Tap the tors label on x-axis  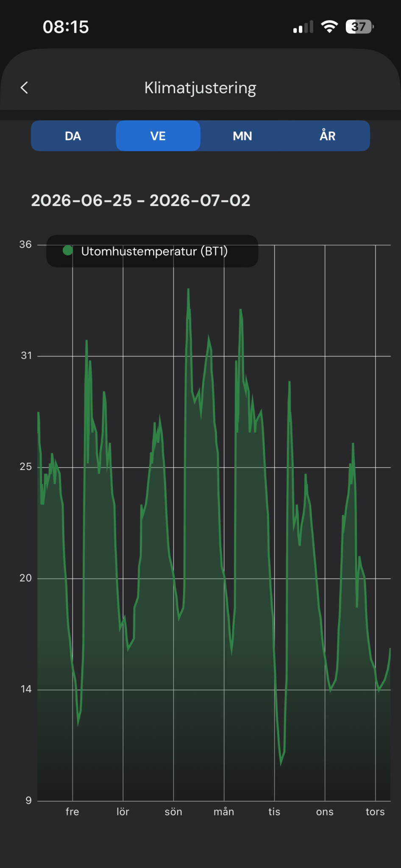click(x=375, y=812)
